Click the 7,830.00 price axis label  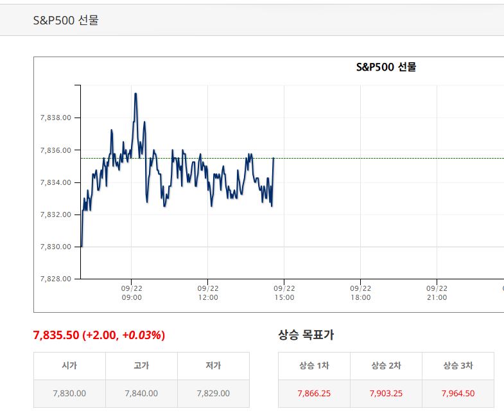pos(56,247)
